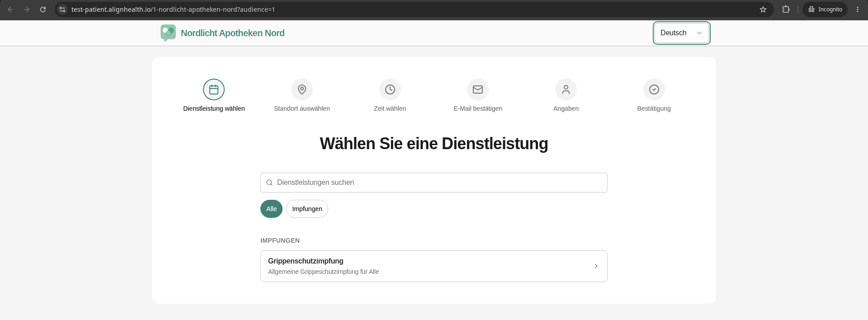Select the Alle filter chip
The width and height of the screenshot is (868, 320).
click(x=271, y=209)
